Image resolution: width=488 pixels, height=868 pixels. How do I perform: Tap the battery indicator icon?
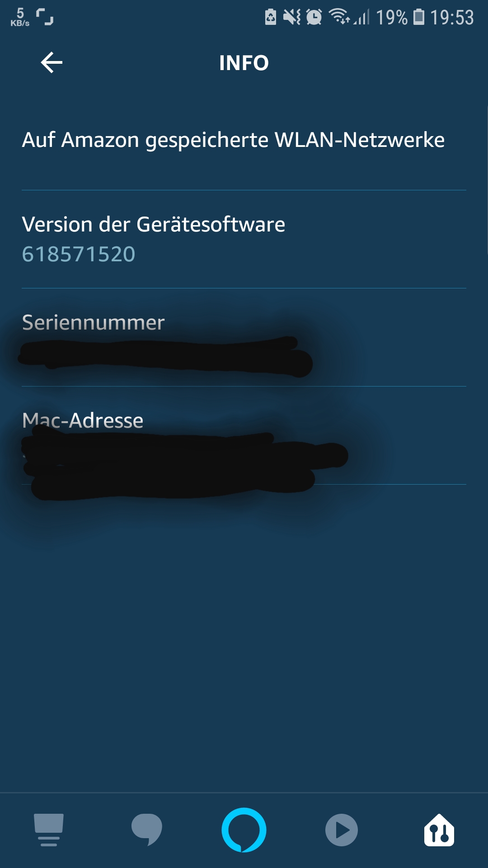tap(419, 17)
